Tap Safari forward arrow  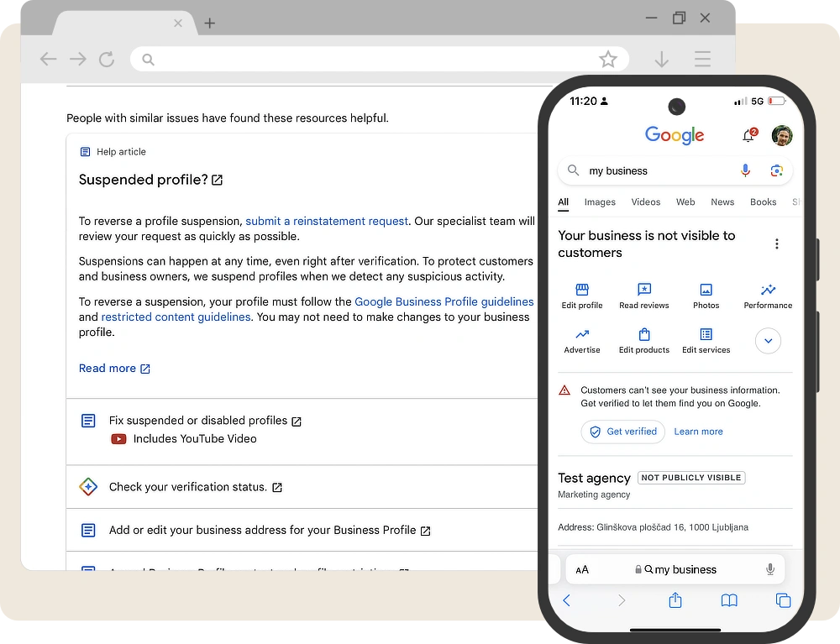pyautogui.click(x=622, y=600)
